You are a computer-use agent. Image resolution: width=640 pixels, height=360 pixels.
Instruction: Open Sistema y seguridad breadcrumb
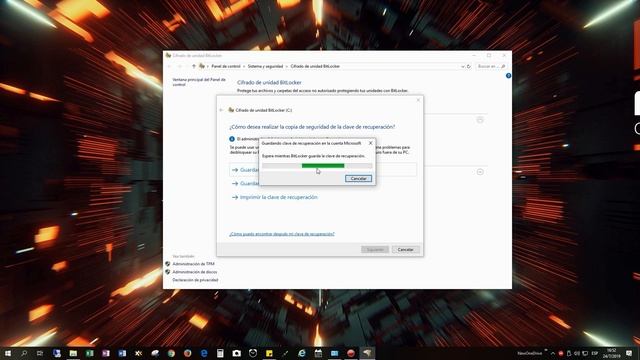(265, 66)
